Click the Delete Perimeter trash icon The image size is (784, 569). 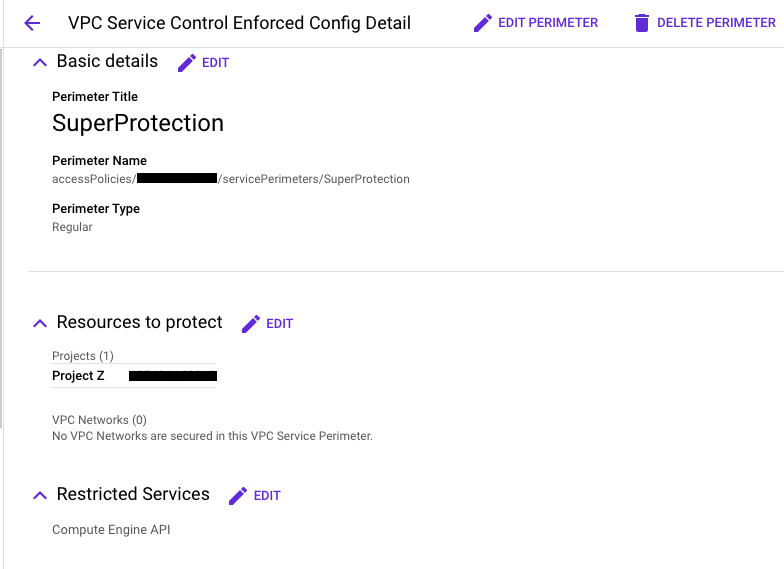641,23
